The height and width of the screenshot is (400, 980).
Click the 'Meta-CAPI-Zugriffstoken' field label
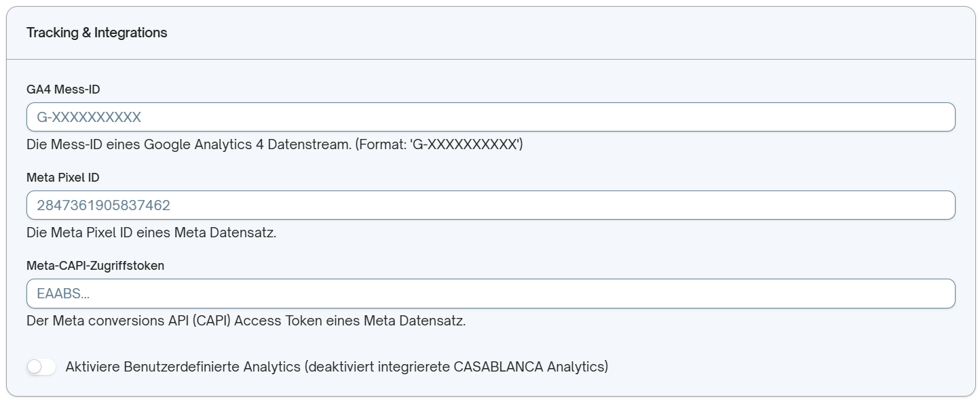point(95,266)
